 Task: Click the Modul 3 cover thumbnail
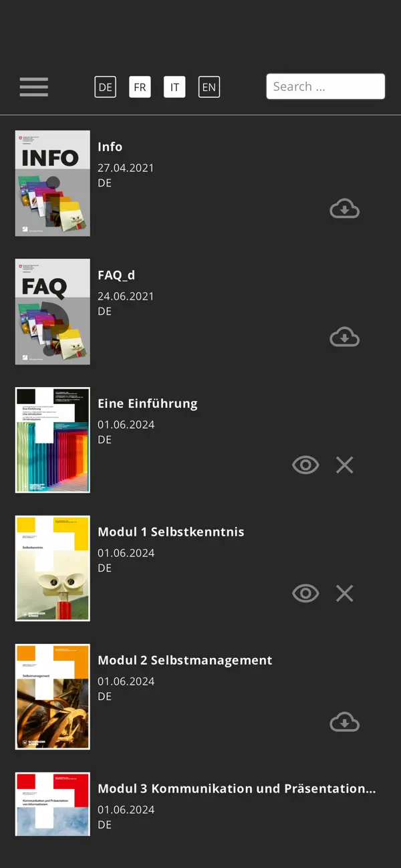tap(52, 804)
